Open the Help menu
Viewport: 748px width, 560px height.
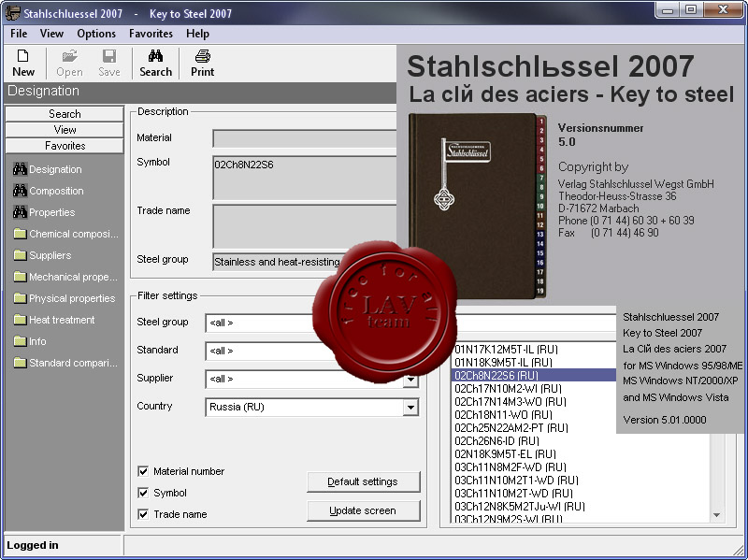point(197,34)
